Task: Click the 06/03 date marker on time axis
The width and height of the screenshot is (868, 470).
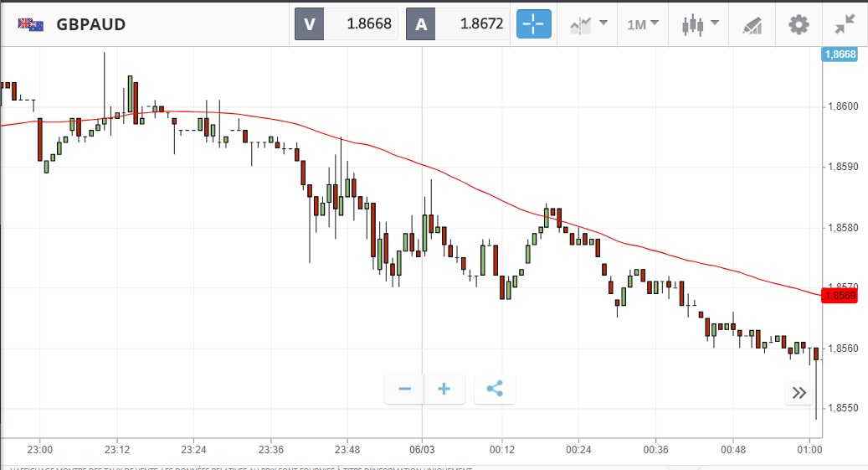Action: [421, 448]
